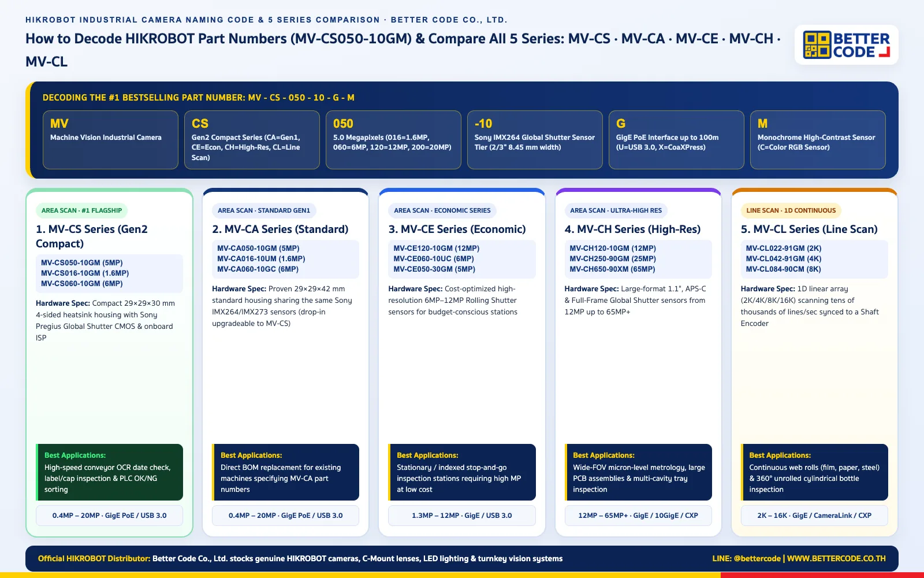Image resolution: width=924 pixels, height=578 pixels.
Task: Click the G GigE PoE interface card
Action: (x=676, y=140)
